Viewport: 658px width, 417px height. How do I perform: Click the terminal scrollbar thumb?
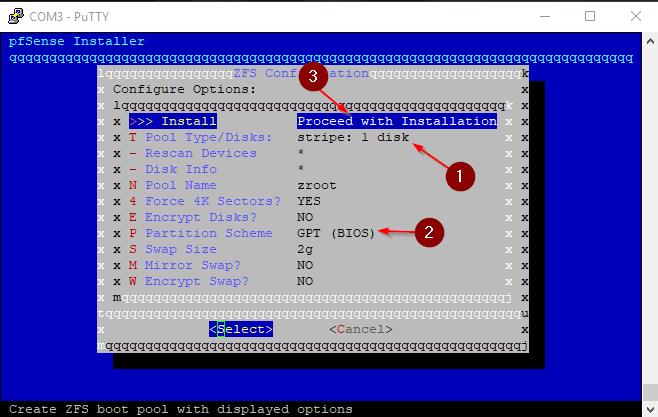[650, 393]
